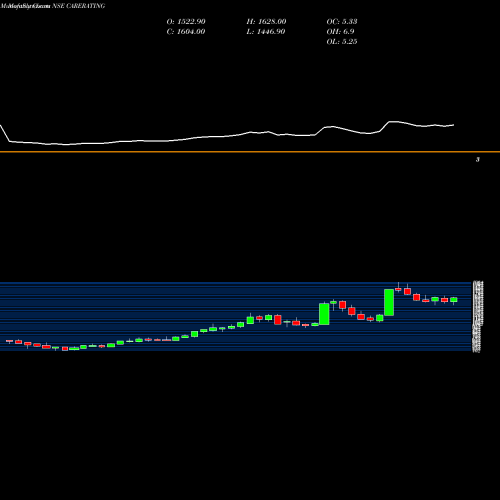Click the OC: 5.33 value
Image resolution: width=500 pixels, height=500 pixels.
342,22
